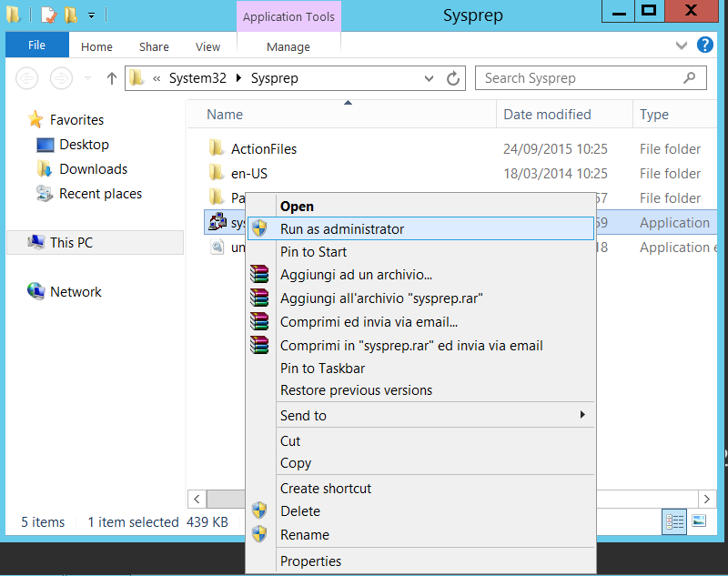
Task: Select the ActionFiles folder
Action: [x=264, y=149]
